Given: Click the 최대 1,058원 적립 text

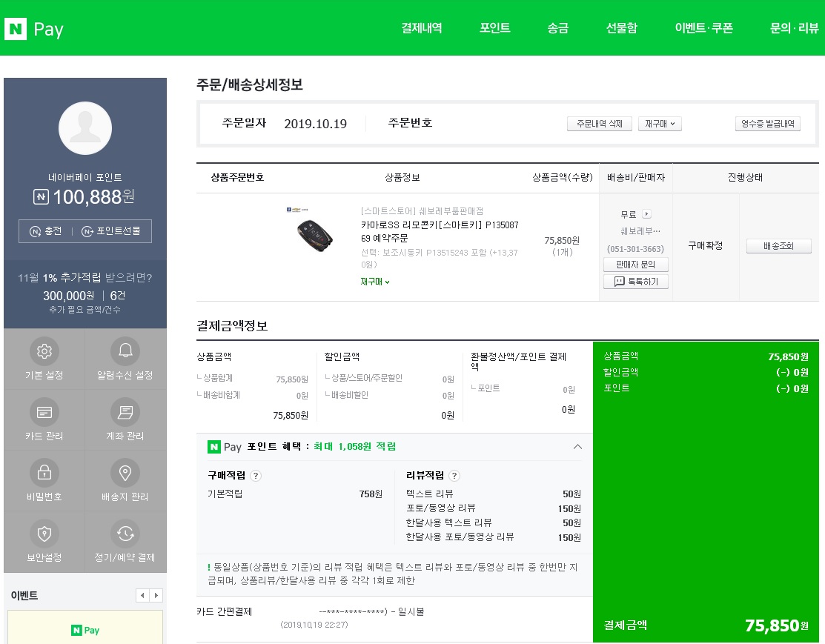Looking at the screenshot, I should click(354, 447).
